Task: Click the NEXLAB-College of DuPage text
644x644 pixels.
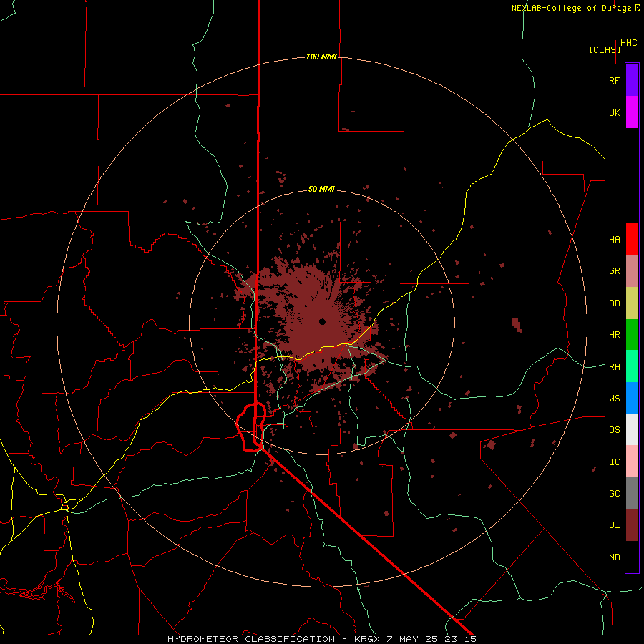Action: pyautogui.click(x=572, y=8)
